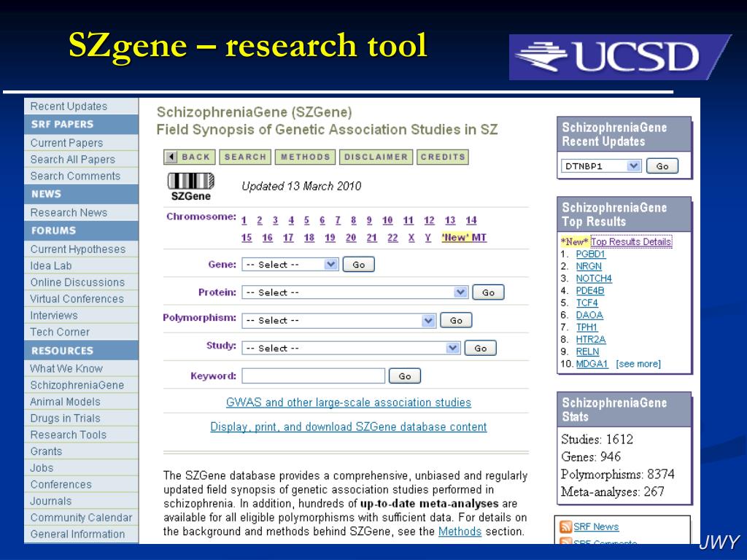Click the UCSD logo

[x=619, y=57]
